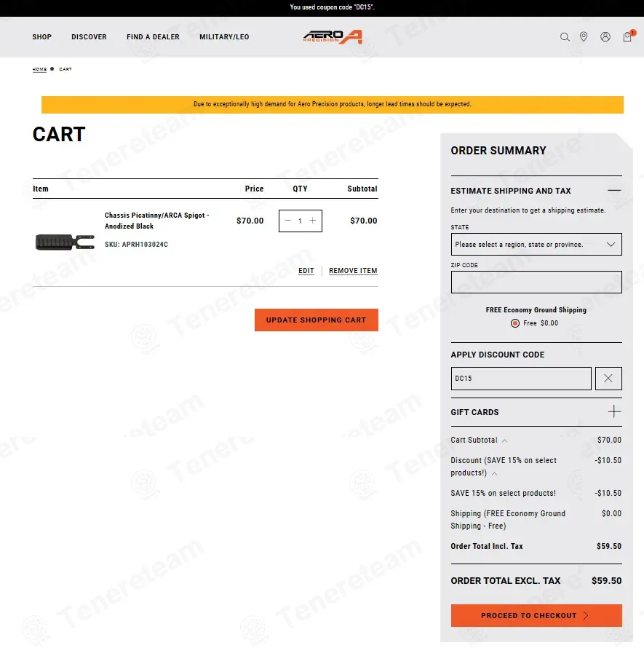Click the EDIT item link
The image size is (644, 664).
(x=306, y=271)
